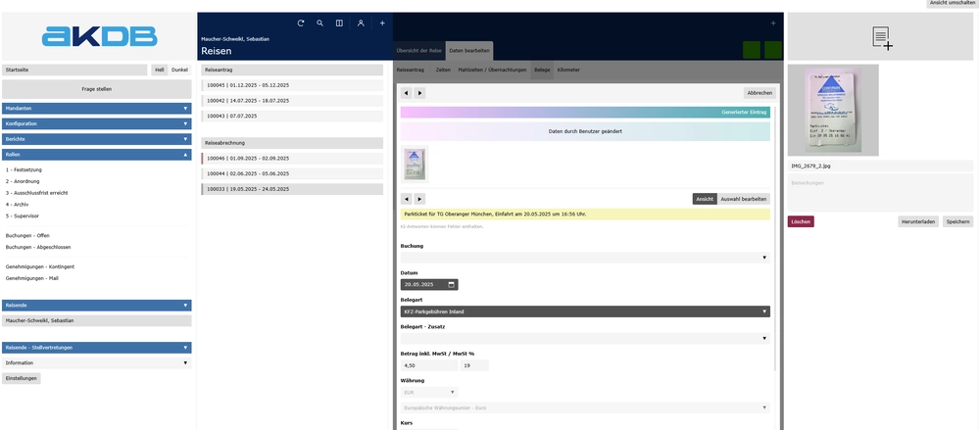
Task: Click the Generierter Eintrag gradient bar
Action: (585, 113)
